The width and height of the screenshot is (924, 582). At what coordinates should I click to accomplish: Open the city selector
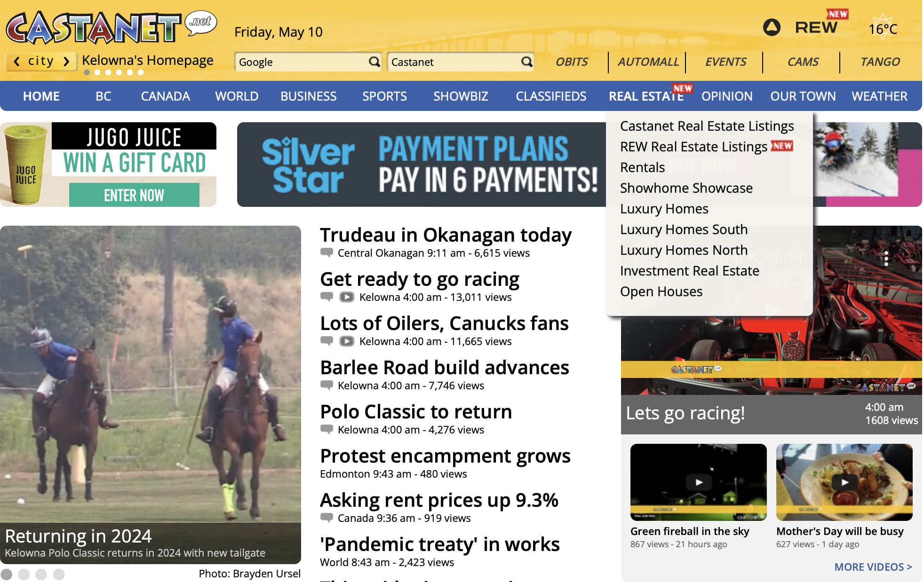point(41,61)
